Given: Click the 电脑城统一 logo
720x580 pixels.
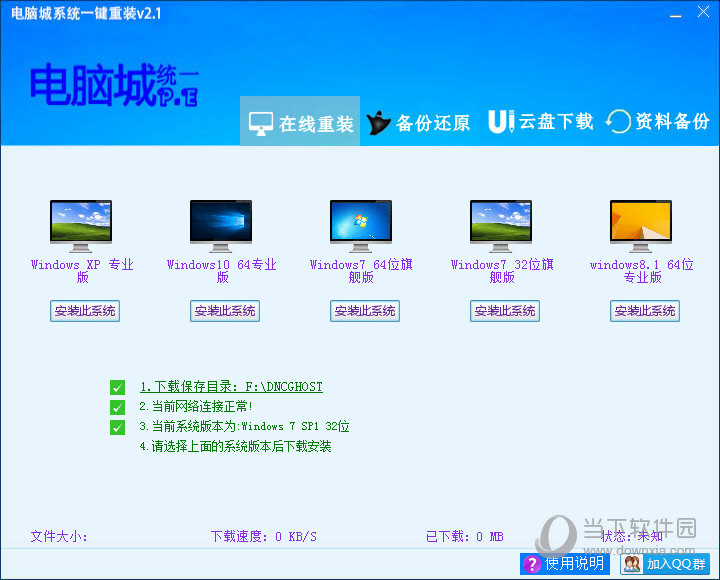Looking at the screenshot, I should pos(115,84).
